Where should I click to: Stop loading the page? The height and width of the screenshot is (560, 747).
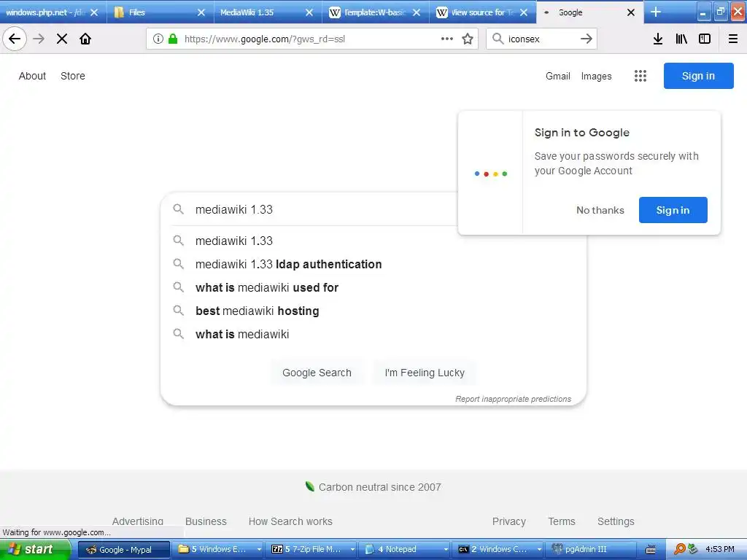coord(62,39)
